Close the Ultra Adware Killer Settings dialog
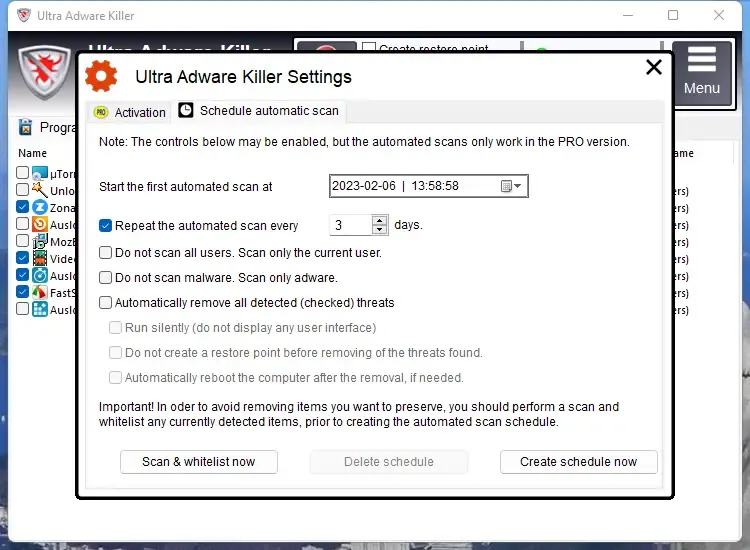 click(x=653, y=67)
